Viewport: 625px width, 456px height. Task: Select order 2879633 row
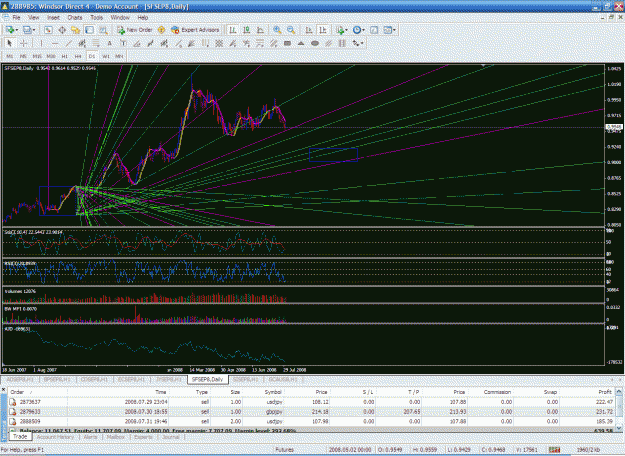point(311,411)
